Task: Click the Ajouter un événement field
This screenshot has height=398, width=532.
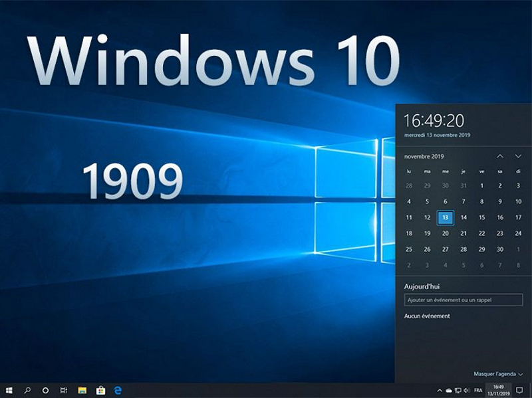Action: pyautogui.click(x=463, y=300)
